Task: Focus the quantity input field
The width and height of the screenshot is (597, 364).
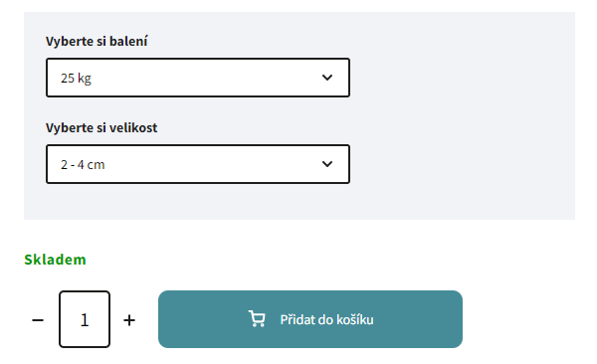Action: [85, 319]
